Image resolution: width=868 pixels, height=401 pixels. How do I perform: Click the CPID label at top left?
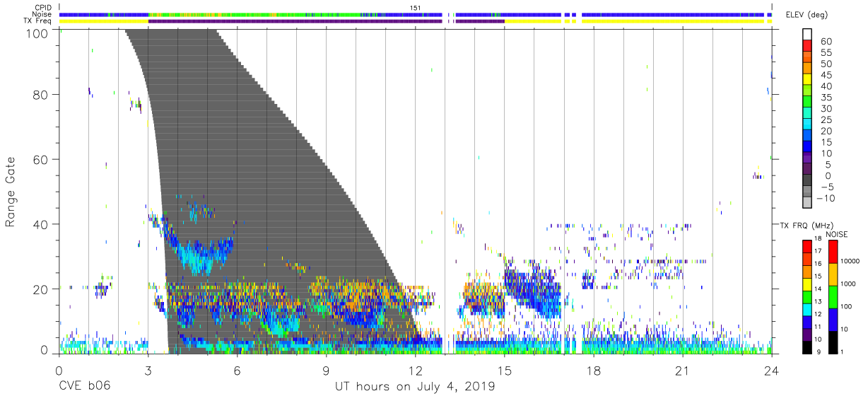(42, 8)
